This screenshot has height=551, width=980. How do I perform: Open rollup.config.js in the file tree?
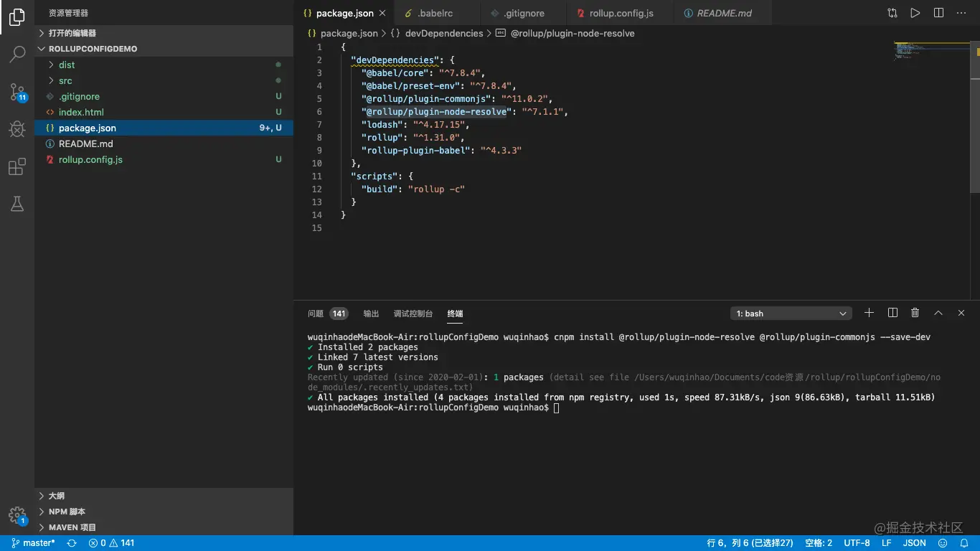(164, 159)
